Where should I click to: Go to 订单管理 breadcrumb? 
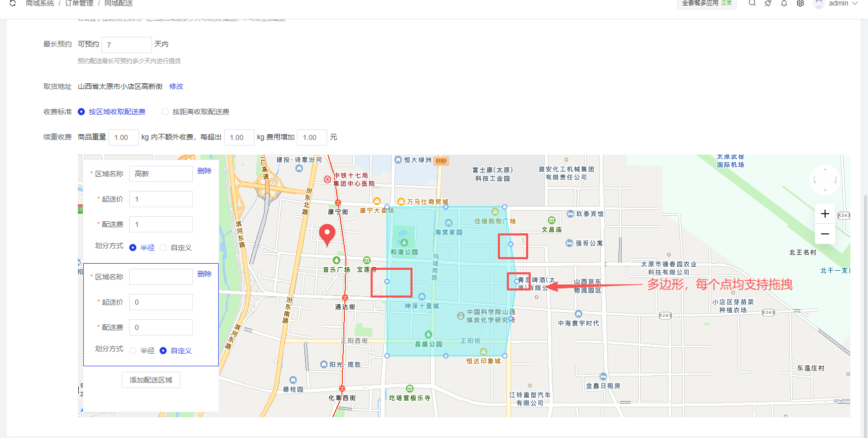pos(79,4)
